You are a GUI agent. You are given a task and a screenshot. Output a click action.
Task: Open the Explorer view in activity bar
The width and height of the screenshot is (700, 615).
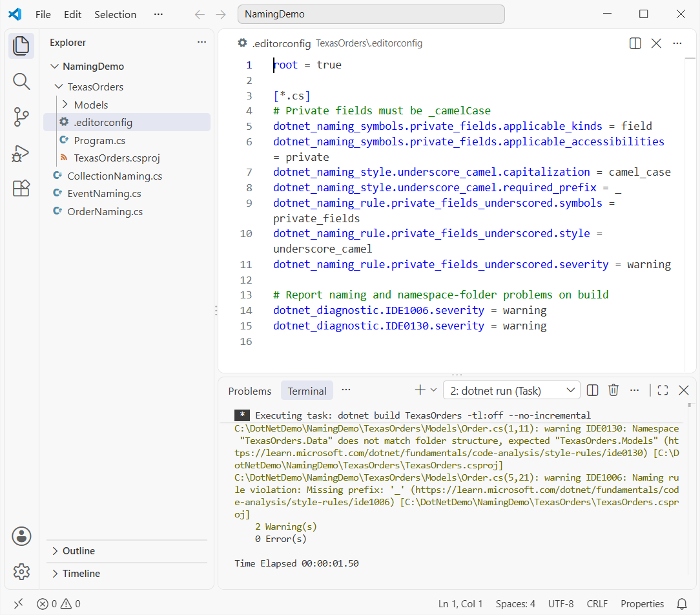21,46
